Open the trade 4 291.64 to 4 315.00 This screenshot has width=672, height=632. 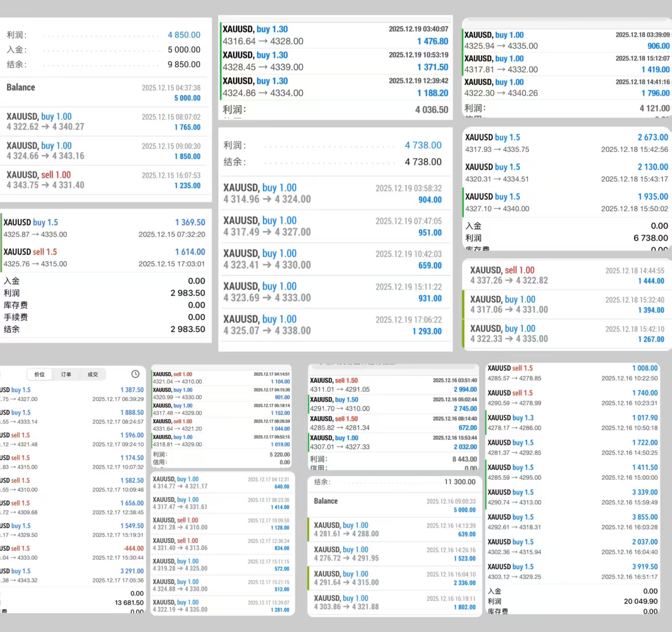395,578
